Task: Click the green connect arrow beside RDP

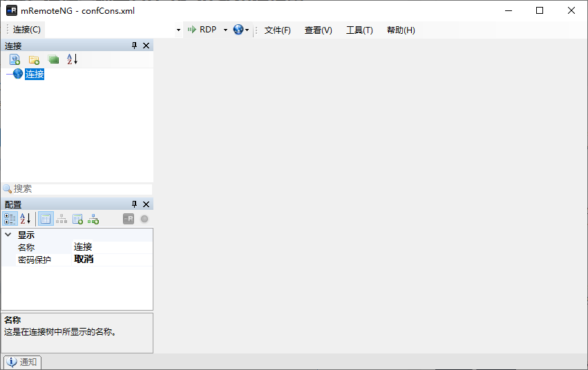Action: 192,30
